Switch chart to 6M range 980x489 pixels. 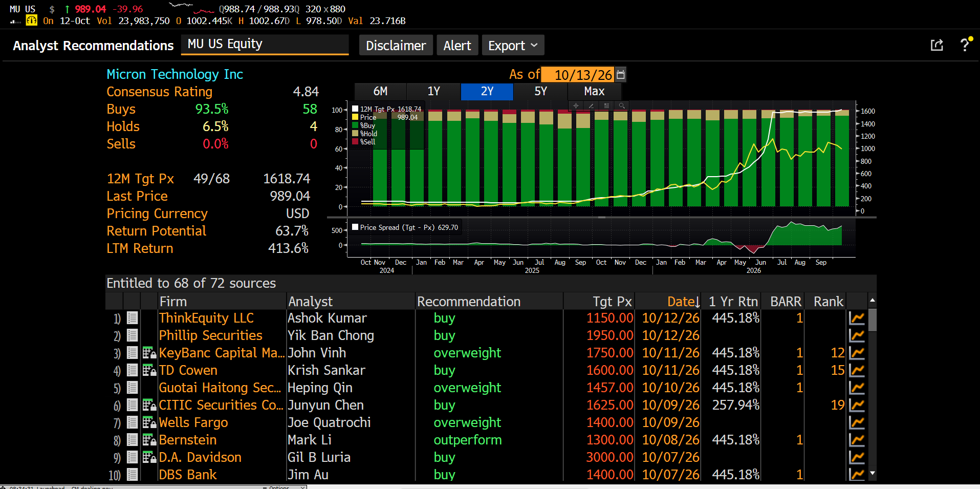(x=380, y=92)
